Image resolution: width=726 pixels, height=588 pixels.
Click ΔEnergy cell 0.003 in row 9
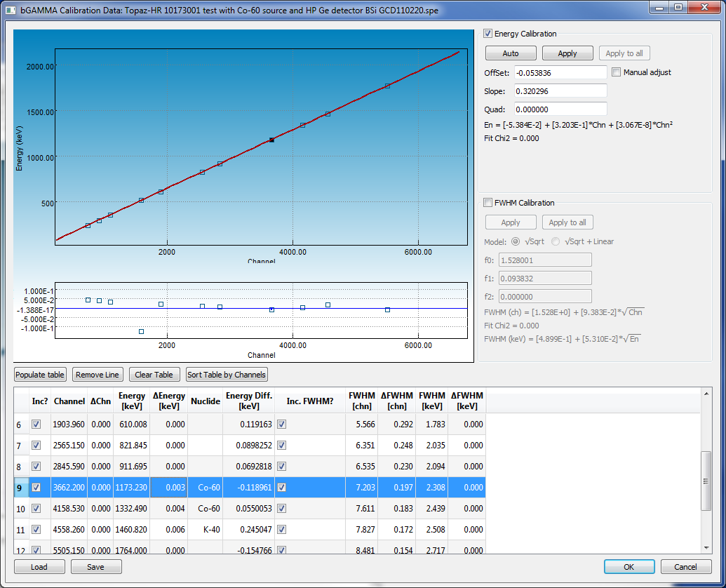169,488
